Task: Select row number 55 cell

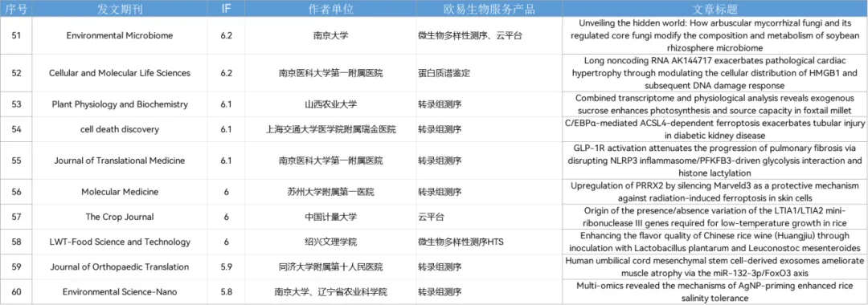Action: point(17,161)
